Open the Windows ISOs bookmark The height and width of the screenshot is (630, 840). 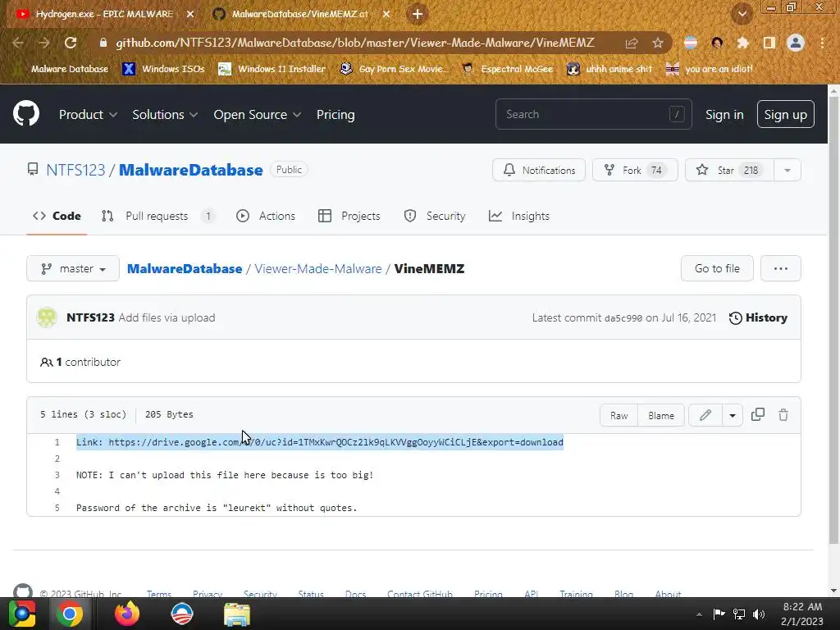pyautogui.click(x=163, y=69)
